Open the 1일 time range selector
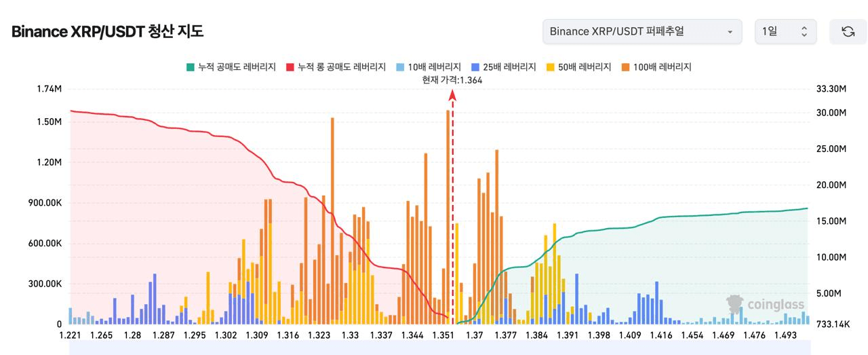This screenshot has height=355, width=868. tap(785, 32)
